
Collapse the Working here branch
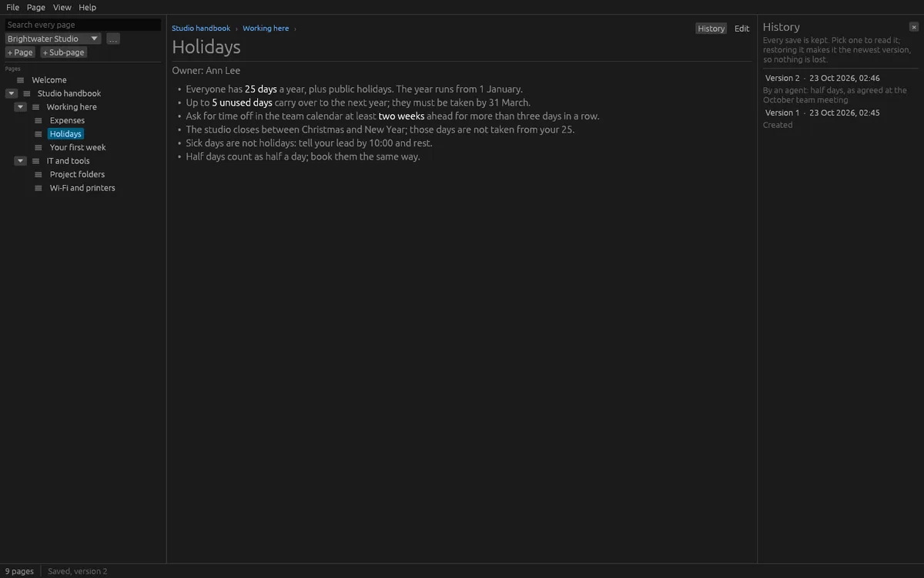pyautogui.click(x=21, y=107)
